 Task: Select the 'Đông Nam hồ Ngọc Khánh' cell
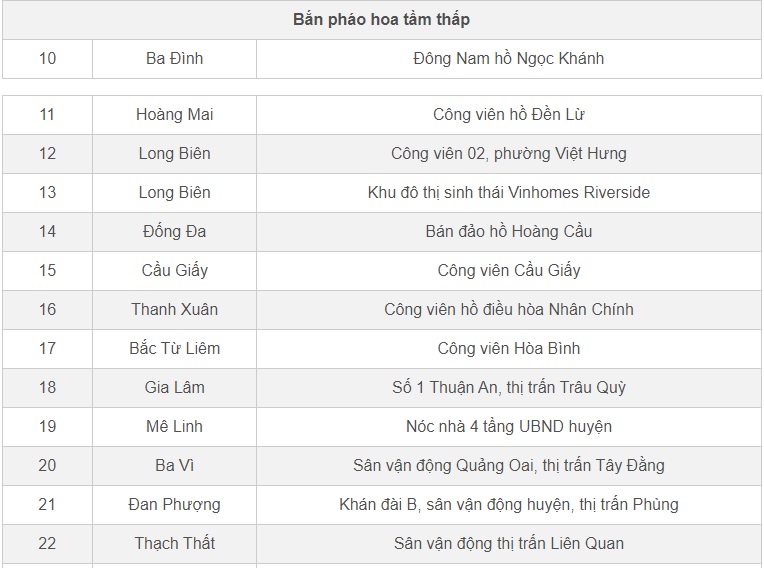pyautogui.click(x=508, y=58)
